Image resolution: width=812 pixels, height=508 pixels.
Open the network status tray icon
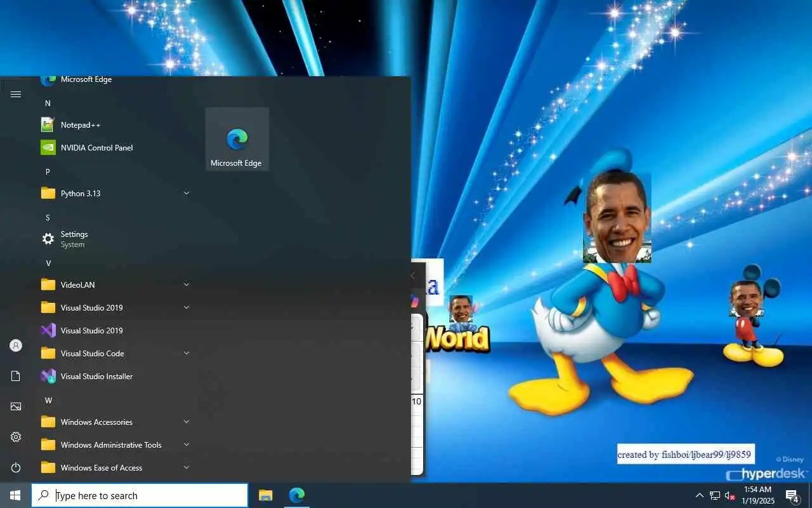715,495
